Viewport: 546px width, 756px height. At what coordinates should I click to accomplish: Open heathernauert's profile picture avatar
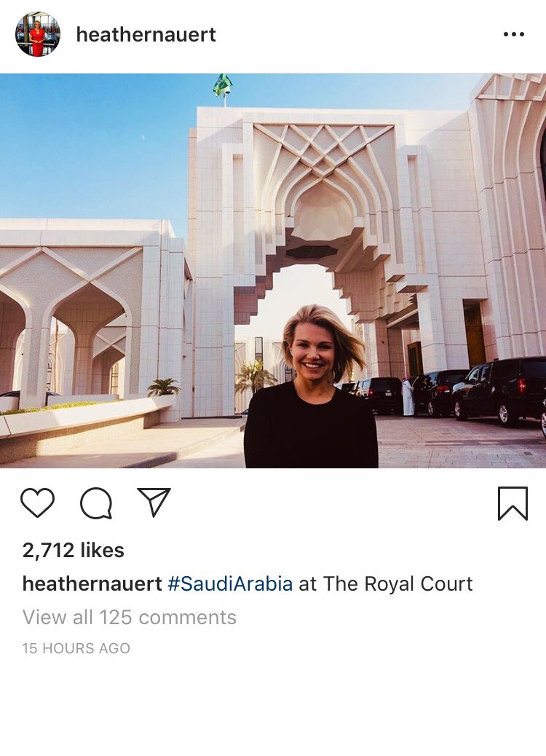pyautogui.click(x=38, y=34)
